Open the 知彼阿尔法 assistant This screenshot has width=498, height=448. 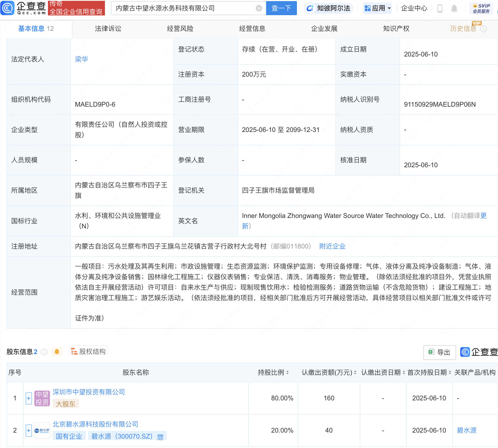point(329,8)
